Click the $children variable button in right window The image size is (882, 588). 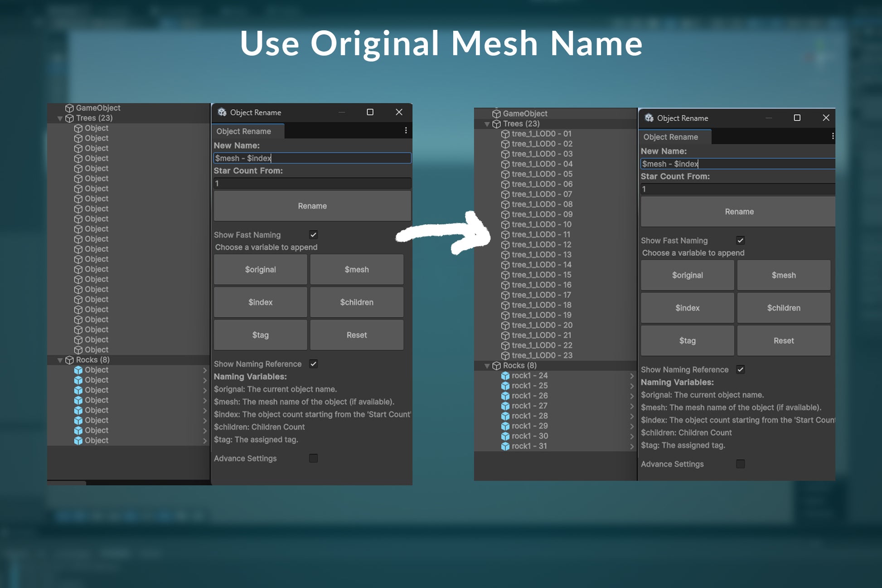(783, 308)
